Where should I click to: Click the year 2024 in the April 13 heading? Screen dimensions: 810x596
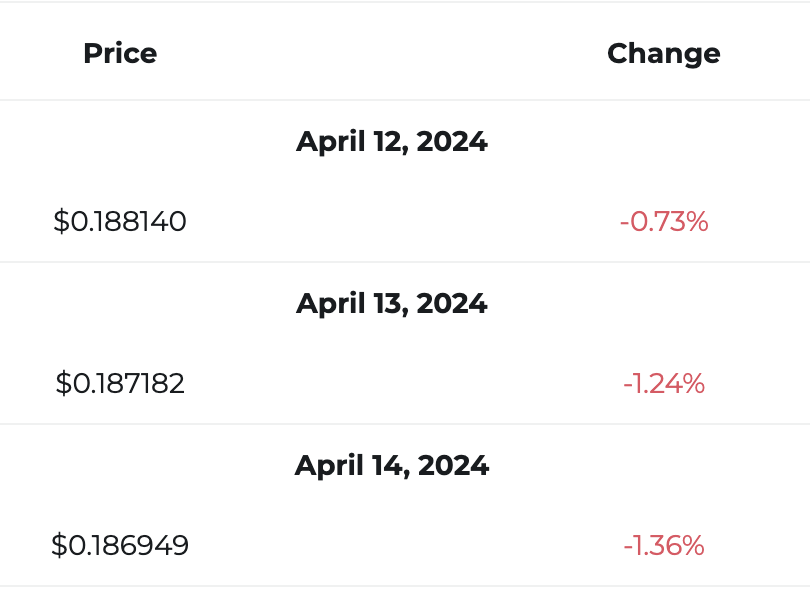click(x=452, y=303)
